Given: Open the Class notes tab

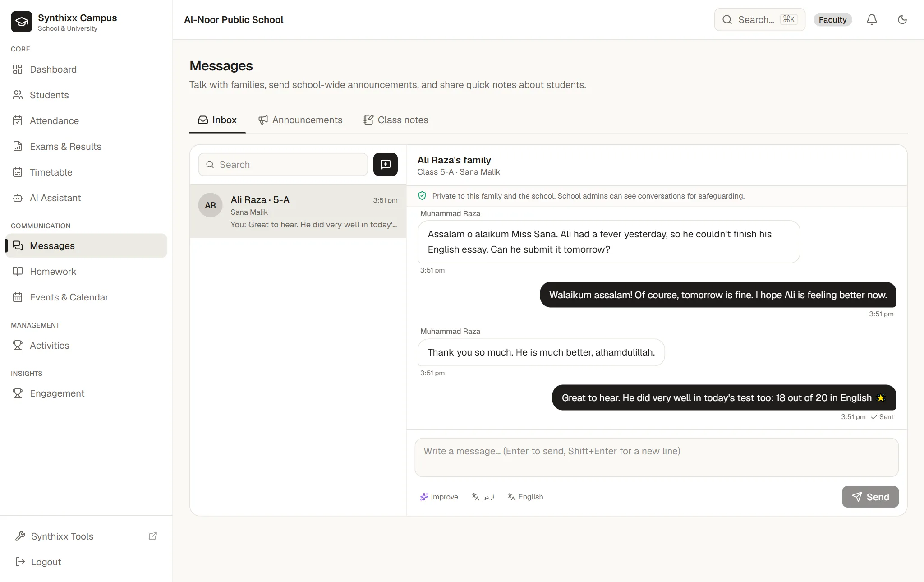Looking at the screenshot, I should coord(396,120).
